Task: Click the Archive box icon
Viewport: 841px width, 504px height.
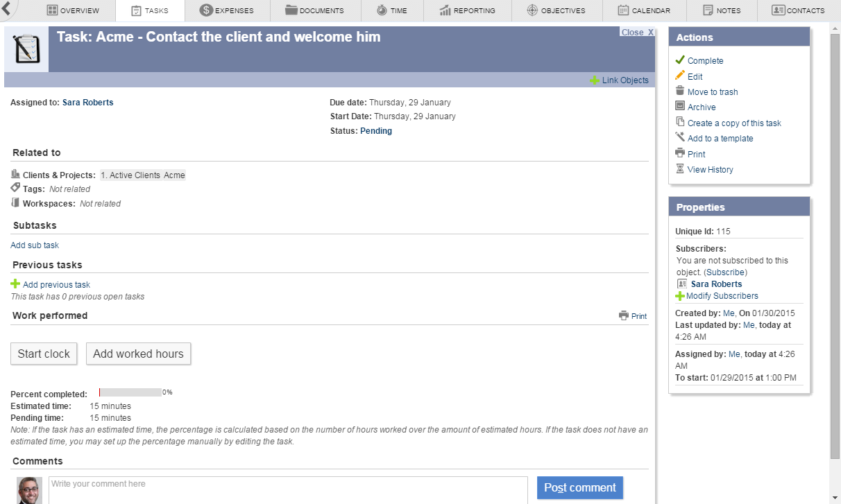Action: pyautogui.click(x=680, y=106)
